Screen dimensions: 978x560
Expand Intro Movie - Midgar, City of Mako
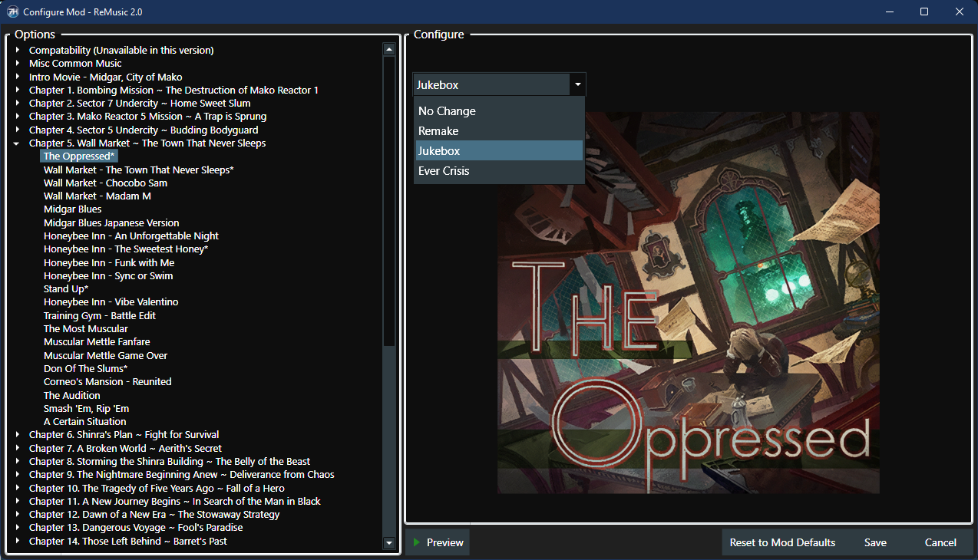(17, 77)
